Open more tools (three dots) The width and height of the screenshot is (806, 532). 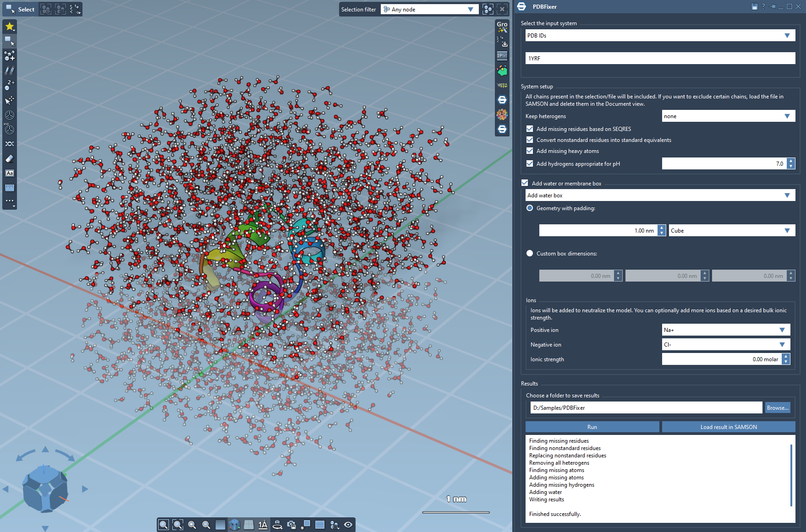(x=10, y=201)
